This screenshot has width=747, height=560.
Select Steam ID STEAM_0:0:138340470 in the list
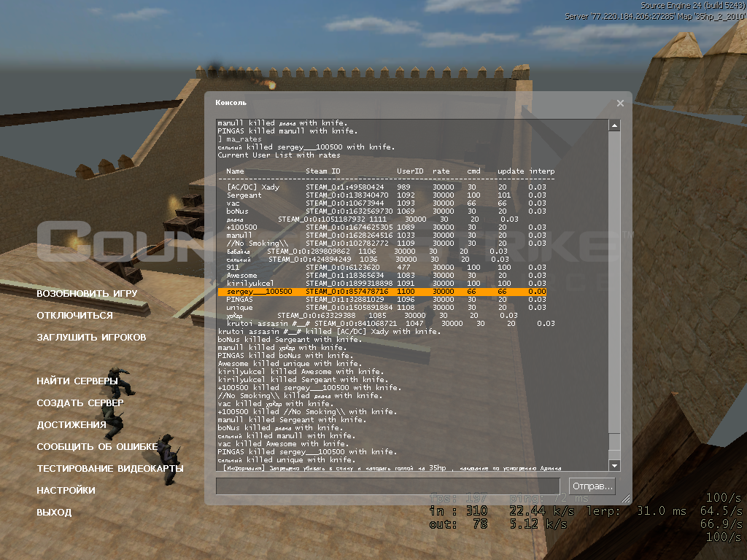point(347,195)
